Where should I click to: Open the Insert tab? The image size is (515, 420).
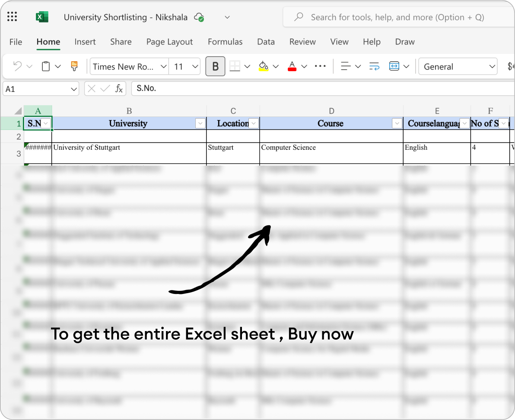85,42
